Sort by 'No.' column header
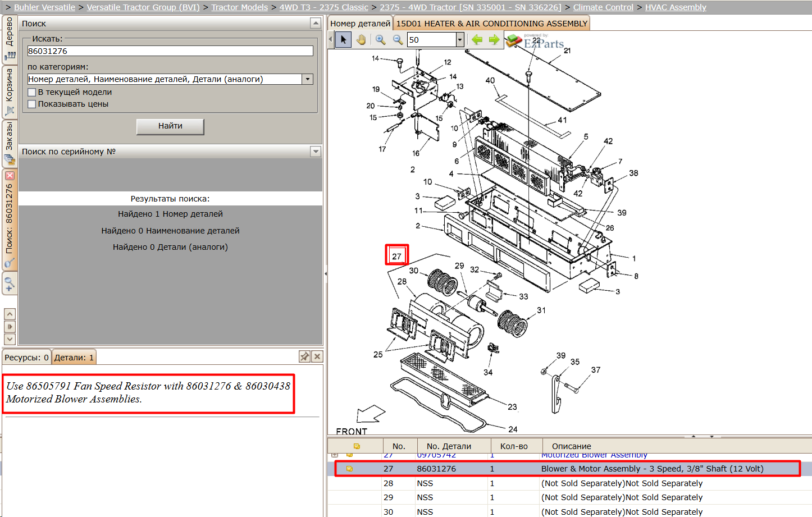The width and height of the screenshot is (812, 517). tap(399, 446)
